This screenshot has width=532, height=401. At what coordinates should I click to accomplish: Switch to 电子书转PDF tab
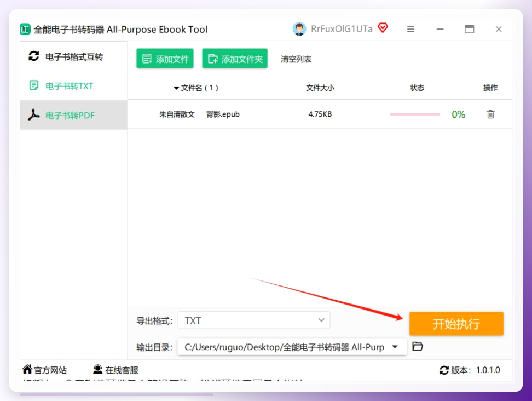pyautogui.click(x=74, y=115)
